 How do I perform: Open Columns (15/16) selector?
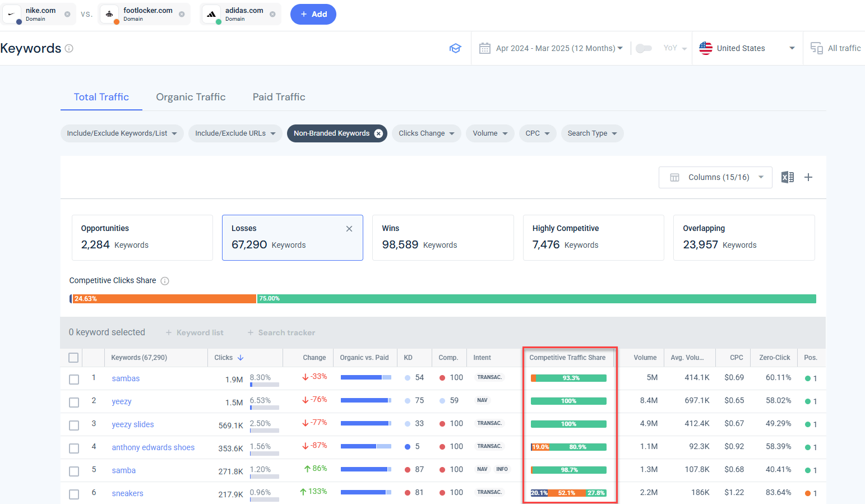pos(715,177)
